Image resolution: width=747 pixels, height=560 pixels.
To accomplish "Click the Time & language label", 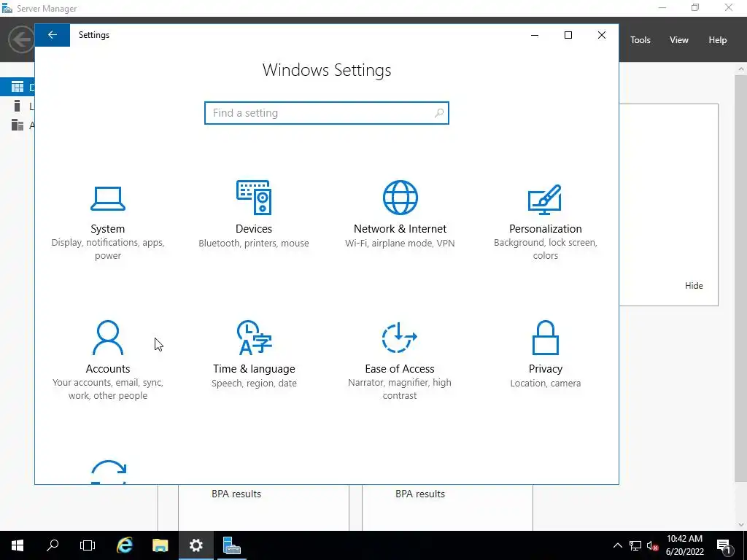I will [x=254, y=368].
